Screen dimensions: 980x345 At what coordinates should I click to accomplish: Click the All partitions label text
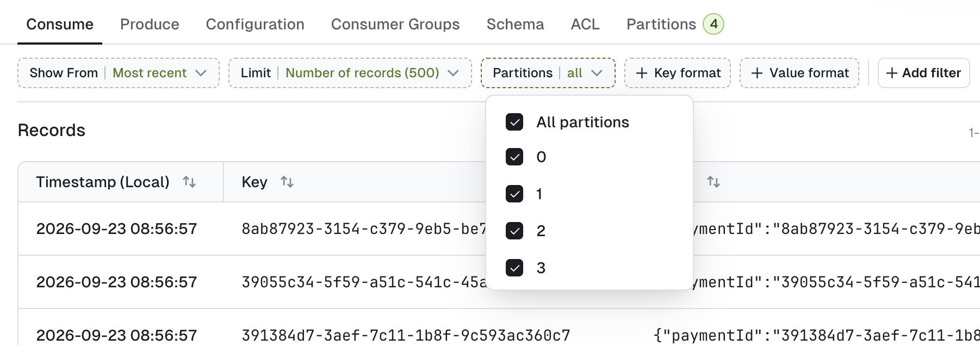click(x=582, y=122)
